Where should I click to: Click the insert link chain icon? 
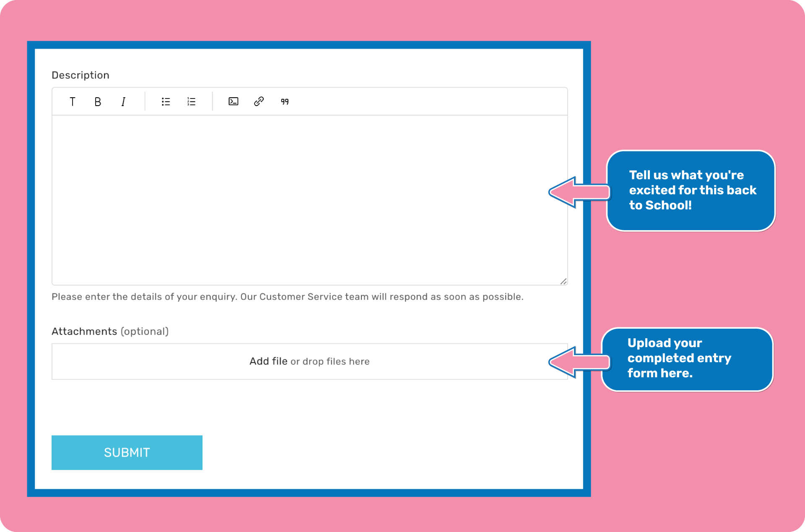tap(259, 101)
